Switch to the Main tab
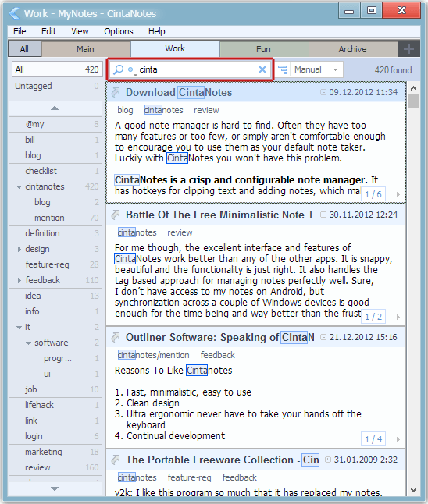 click(86, 49)
